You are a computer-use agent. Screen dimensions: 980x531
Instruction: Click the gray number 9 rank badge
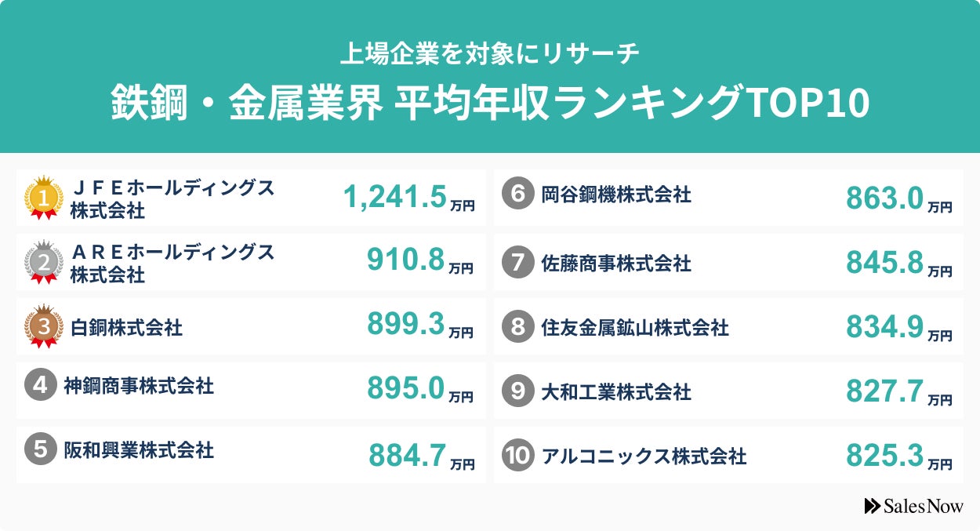point(517,391)
